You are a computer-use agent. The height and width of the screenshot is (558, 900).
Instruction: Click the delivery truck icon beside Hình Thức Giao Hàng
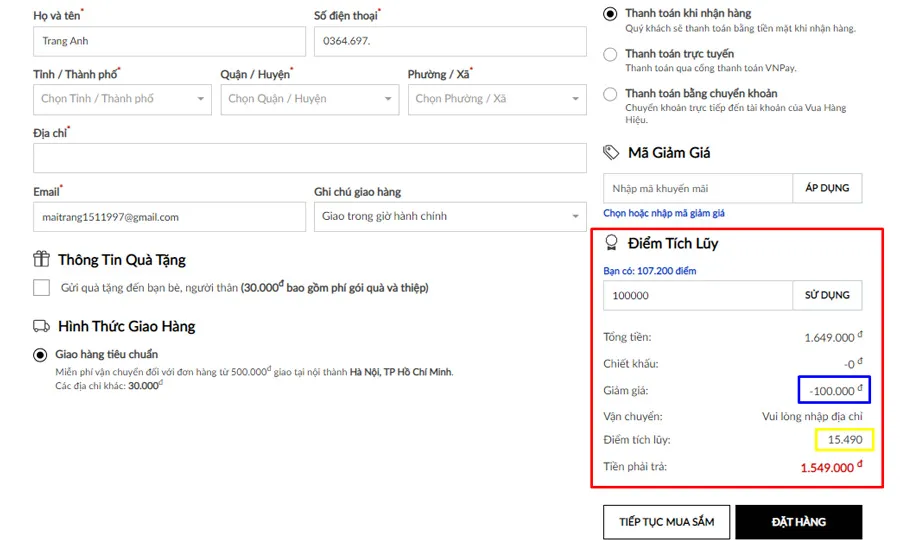tap(41, 326)
